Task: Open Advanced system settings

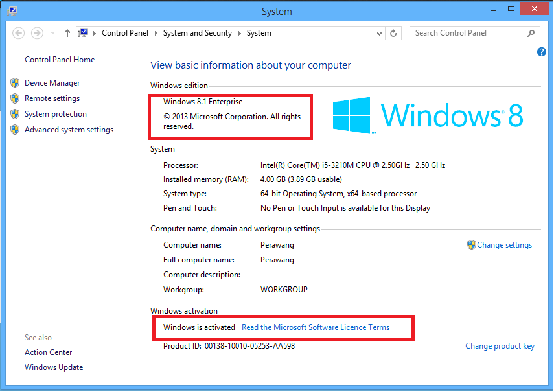Action: point(69,130)
